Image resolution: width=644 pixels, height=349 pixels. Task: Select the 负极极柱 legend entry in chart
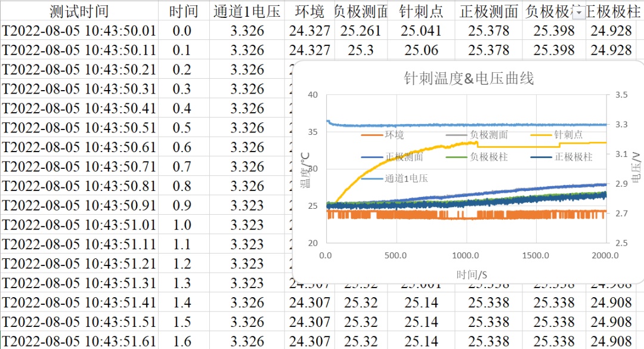point(489,157)
